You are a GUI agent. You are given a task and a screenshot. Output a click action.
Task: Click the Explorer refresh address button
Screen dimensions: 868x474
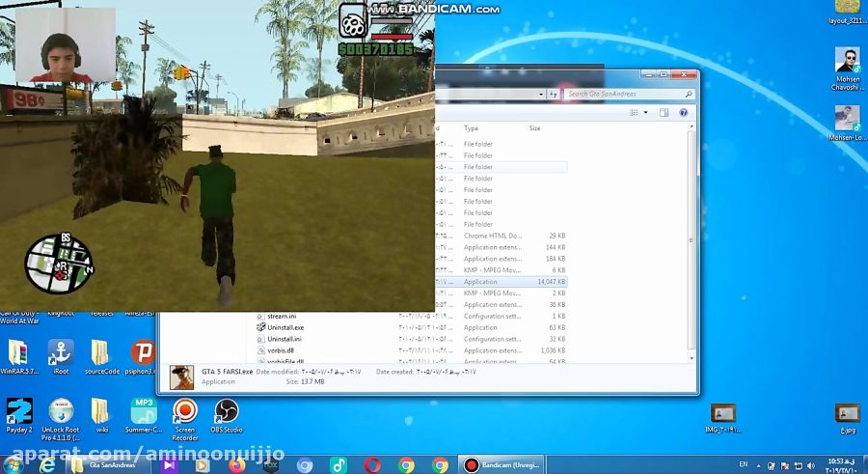click(553, 95)
